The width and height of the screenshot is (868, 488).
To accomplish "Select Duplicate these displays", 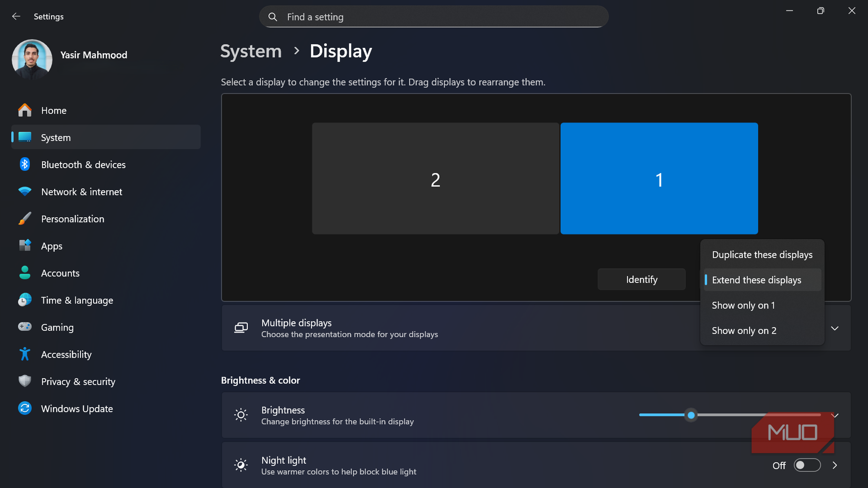I will coord(762,255).
